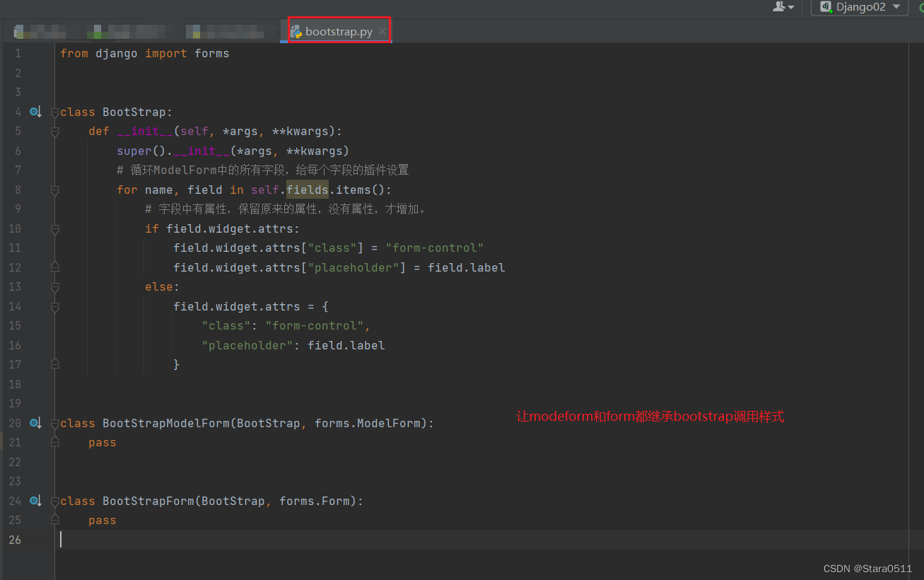Collapse the def __init__ method fold
The width and height of the screenshot is (924, 580).
click(x=55, y=132)
